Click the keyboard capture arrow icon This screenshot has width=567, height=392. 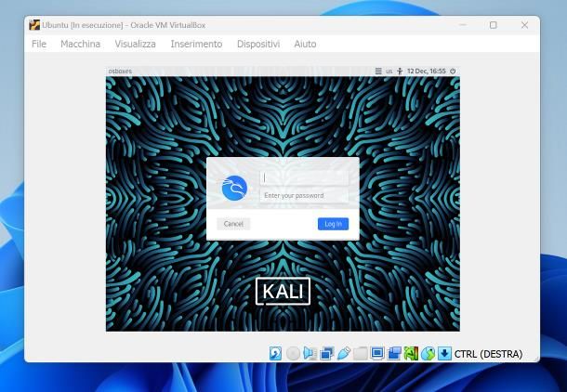444,353
